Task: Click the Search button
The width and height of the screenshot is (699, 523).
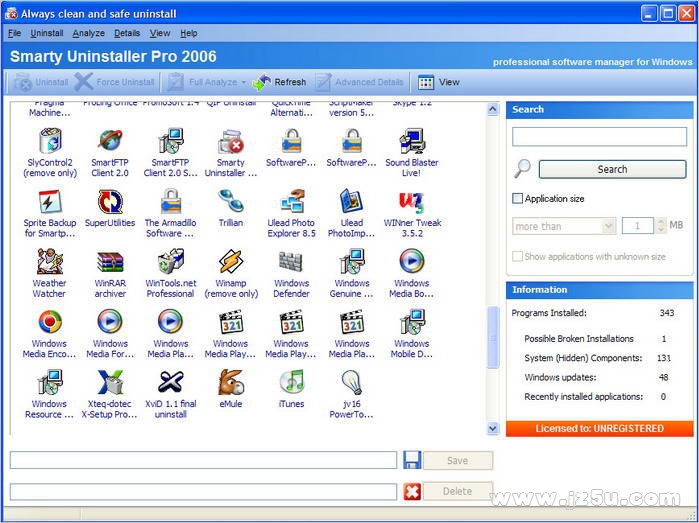Action: point(612,169)
